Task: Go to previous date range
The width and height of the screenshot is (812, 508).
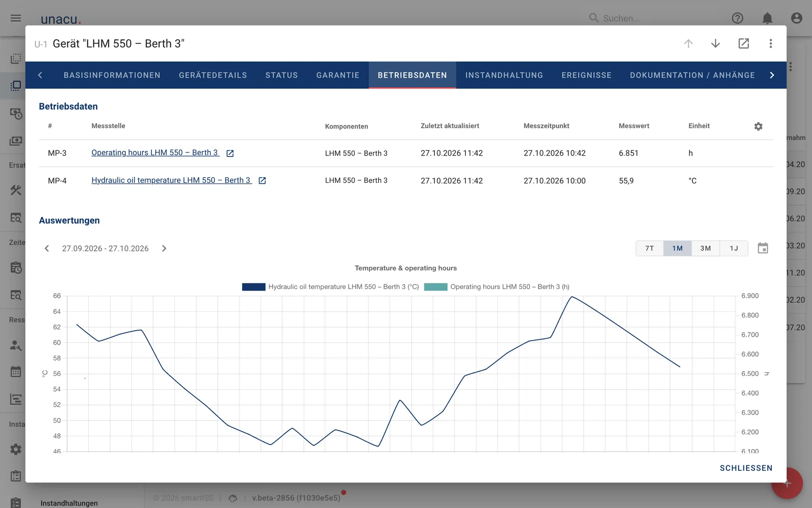Action: pyautogui.click(x=47, y=248)
